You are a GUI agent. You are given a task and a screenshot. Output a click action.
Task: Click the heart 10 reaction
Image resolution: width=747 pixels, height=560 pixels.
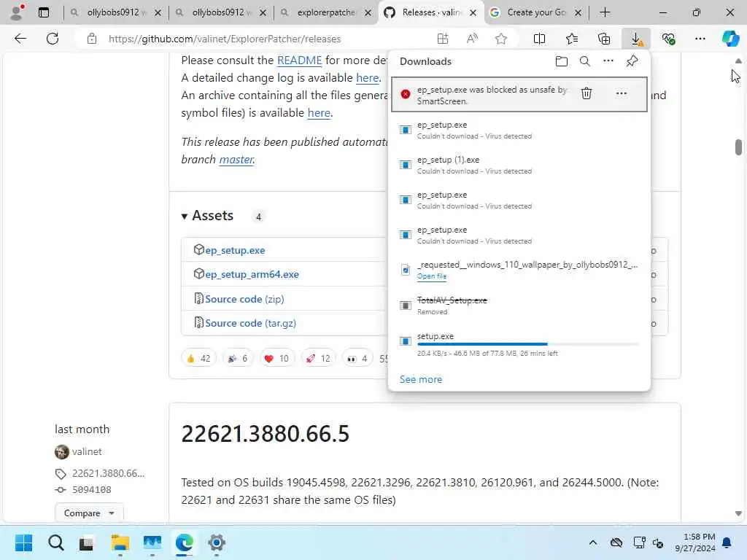pos(276,359)
